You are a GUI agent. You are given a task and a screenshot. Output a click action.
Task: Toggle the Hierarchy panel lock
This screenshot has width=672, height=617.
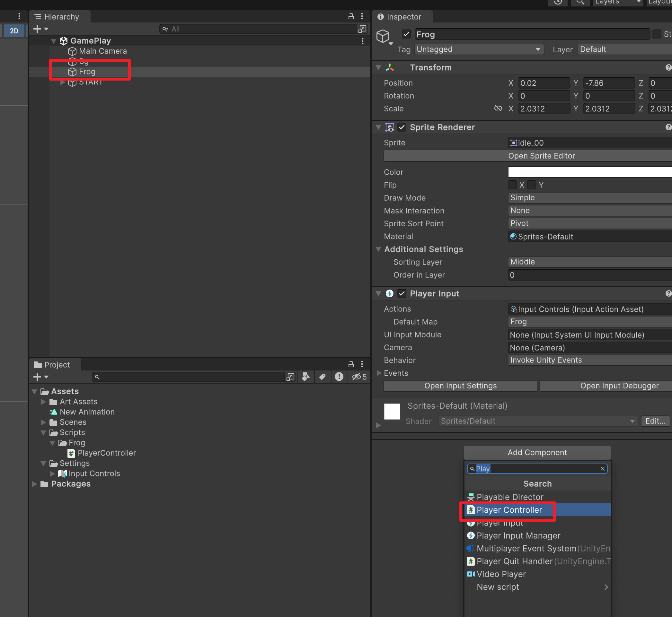[x=351, y=16]
